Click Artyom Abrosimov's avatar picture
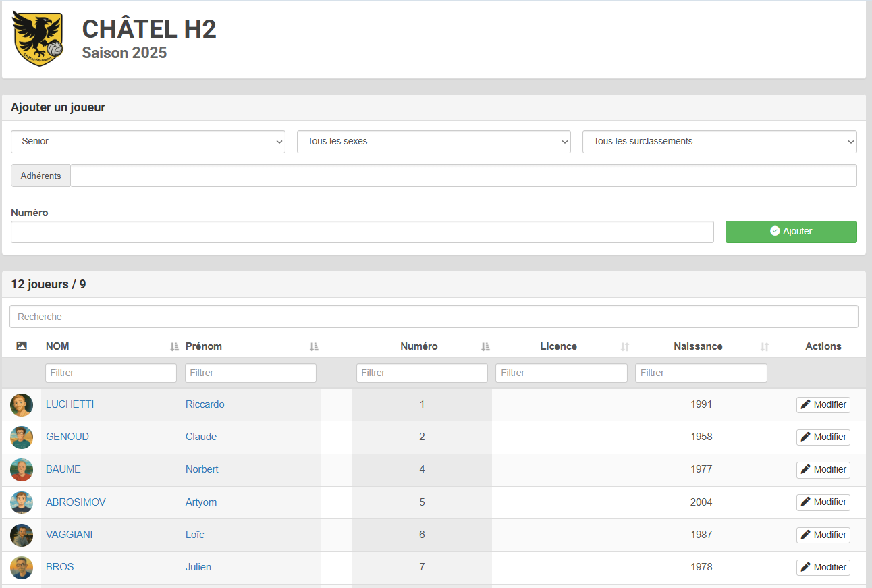This screenshot has height=588, width=872. (22, 502)
